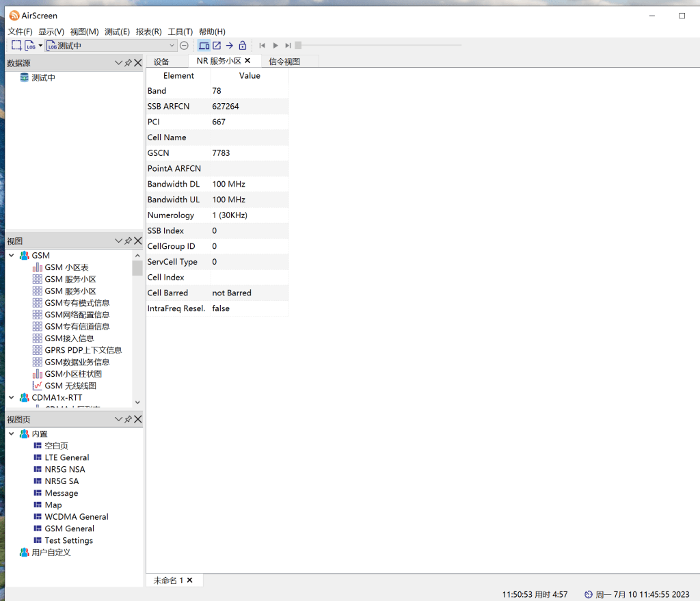Open the 测试(E) menu
The height and width of the screenshot is (601, 700).
117,31
